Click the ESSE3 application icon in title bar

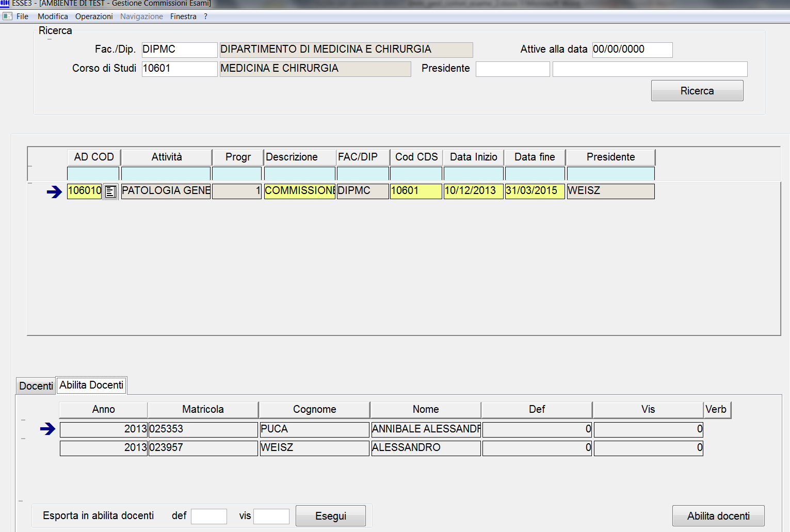(5, 3)
